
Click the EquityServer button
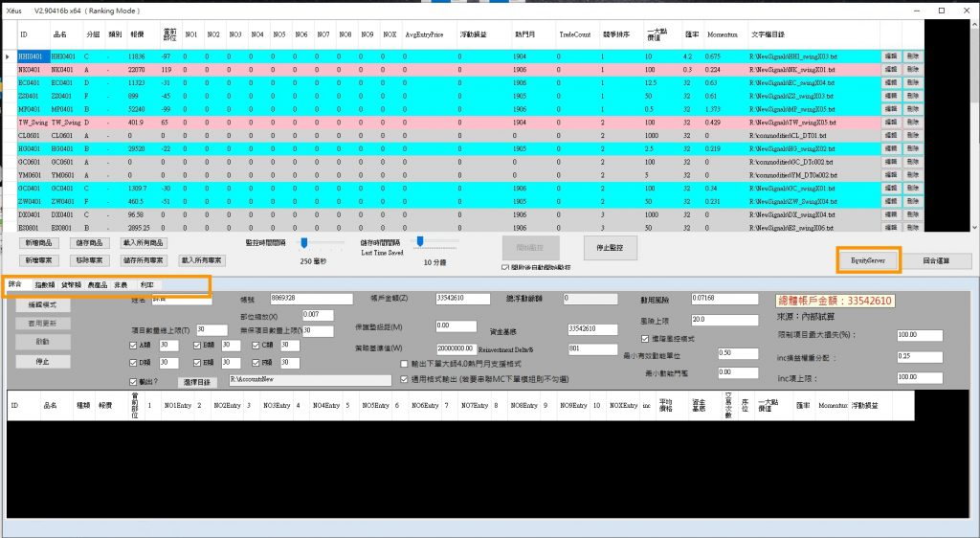pos(868,259)
